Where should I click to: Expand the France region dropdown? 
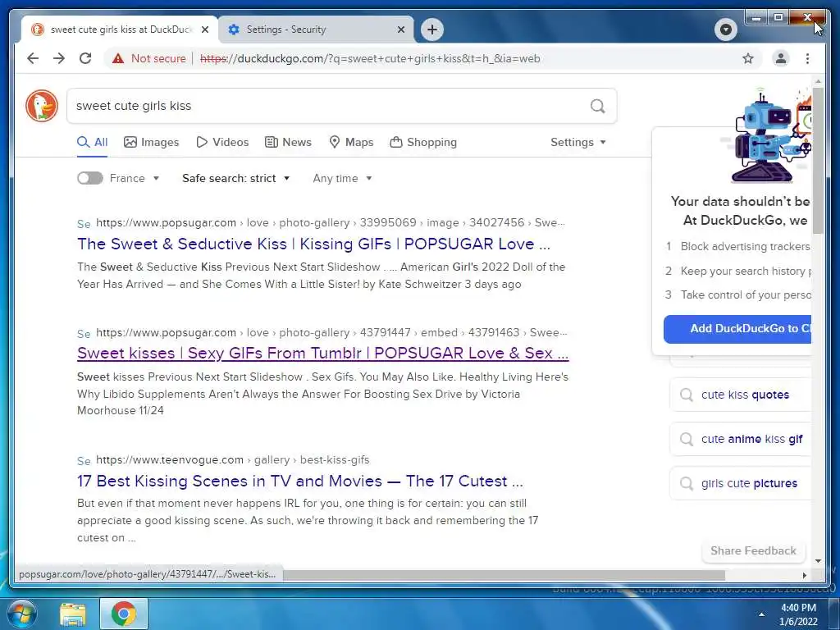(x=135, y=178)
